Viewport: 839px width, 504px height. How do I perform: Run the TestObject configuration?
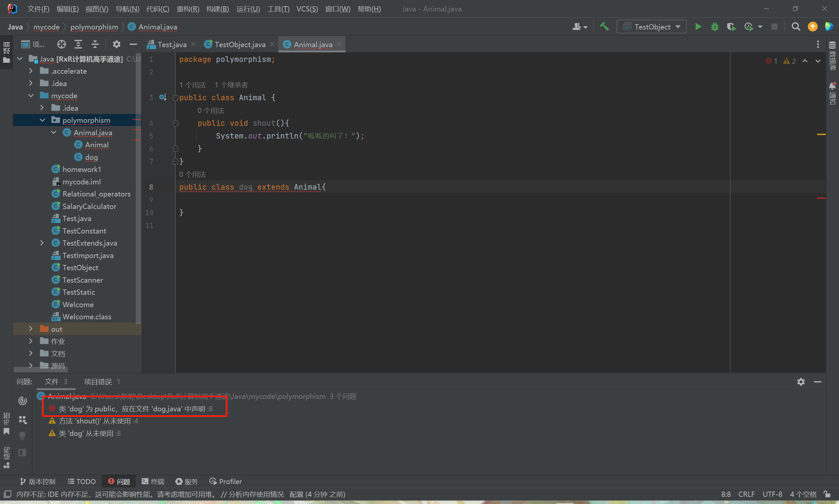[x=698, y=27]
